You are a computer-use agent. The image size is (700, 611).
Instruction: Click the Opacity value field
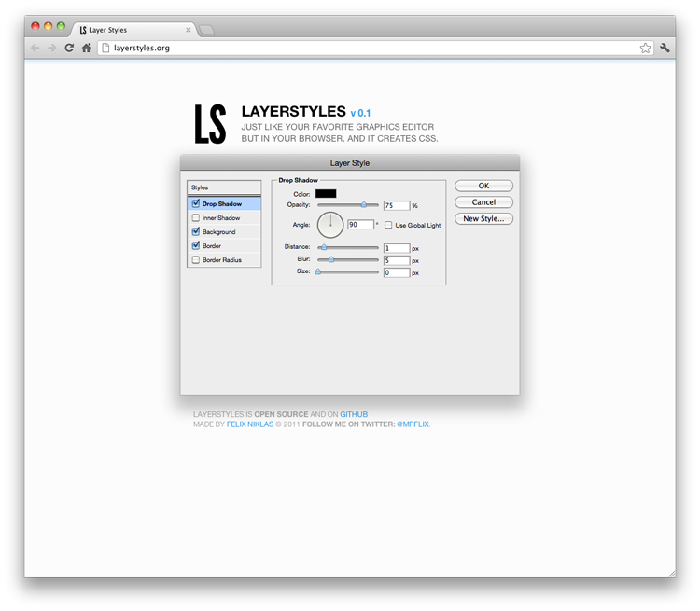pyautogui.click(x=397, y=205)
